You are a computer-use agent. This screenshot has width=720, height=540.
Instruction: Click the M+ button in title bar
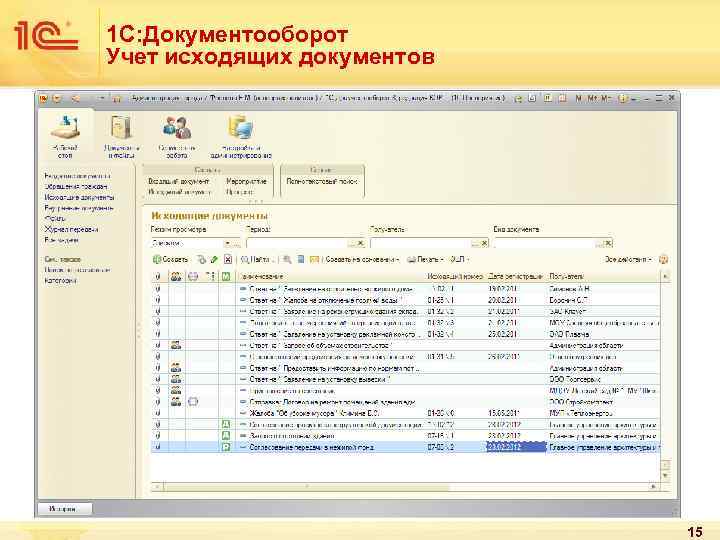[593, 98]
